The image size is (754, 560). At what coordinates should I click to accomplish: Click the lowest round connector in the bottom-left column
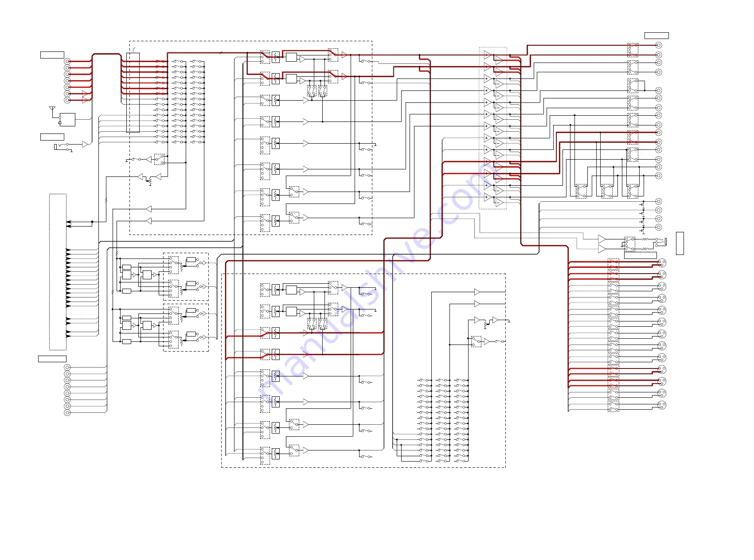coord(67,412)
